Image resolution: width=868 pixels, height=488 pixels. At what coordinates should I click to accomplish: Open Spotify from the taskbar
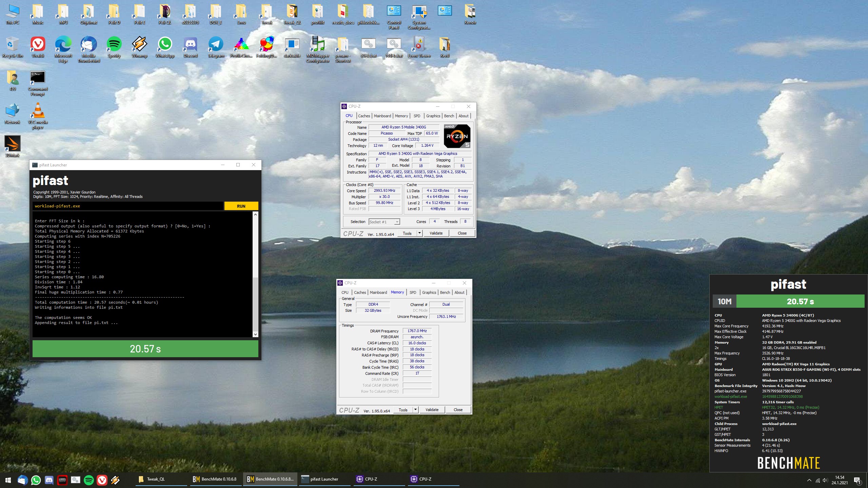(88, 480)
